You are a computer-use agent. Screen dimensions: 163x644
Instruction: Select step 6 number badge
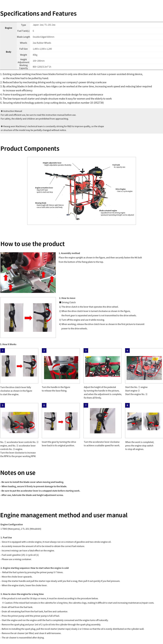pos(44,405)
